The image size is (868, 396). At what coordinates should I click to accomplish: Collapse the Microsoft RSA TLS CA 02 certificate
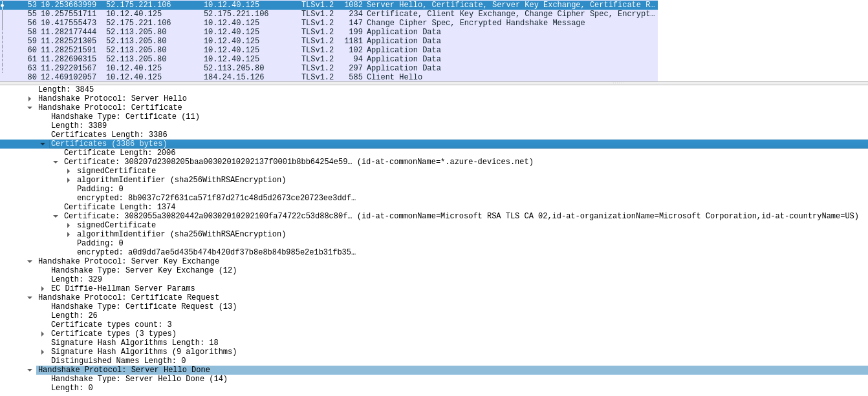56,216
